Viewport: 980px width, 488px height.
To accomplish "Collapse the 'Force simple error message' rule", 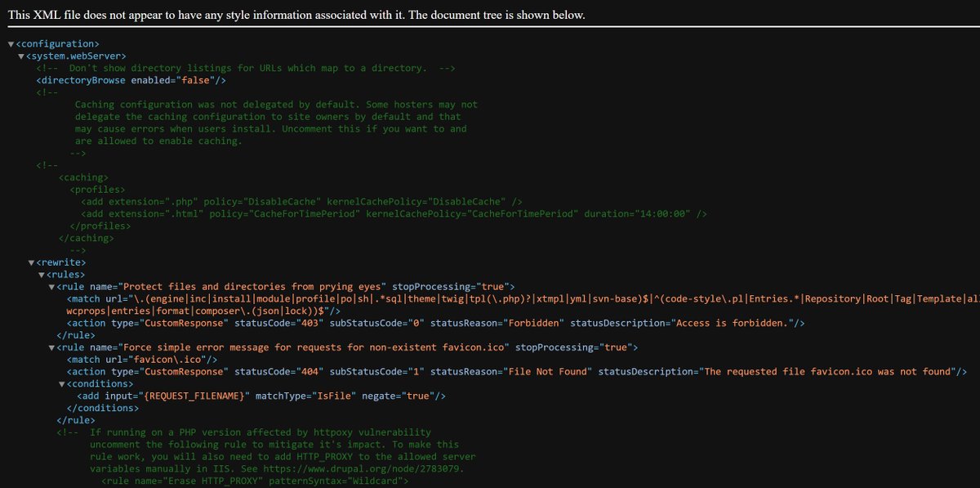I will [x=52, y=347].
